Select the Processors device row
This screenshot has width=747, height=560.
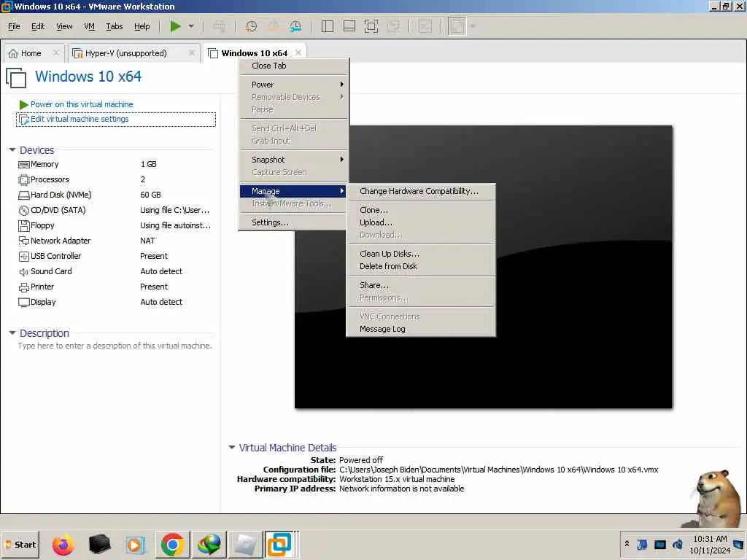coord(115,179)
